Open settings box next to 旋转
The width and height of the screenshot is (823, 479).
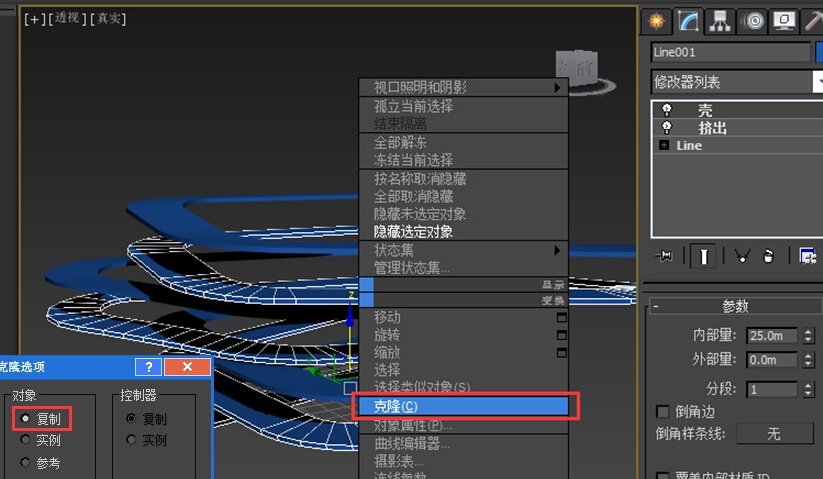click(x=562, y=335)
